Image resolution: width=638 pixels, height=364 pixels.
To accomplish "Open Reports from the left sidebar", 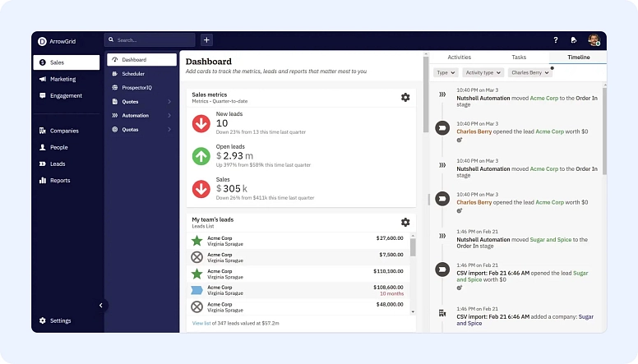I will [x=60, y=180].
